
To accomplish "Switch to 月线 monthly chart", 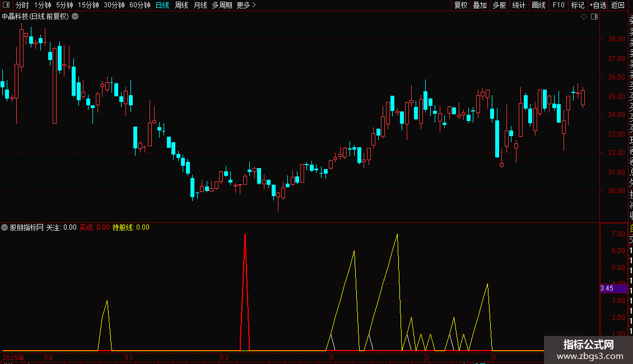I will pyautogui.click(x=200, y=5).
